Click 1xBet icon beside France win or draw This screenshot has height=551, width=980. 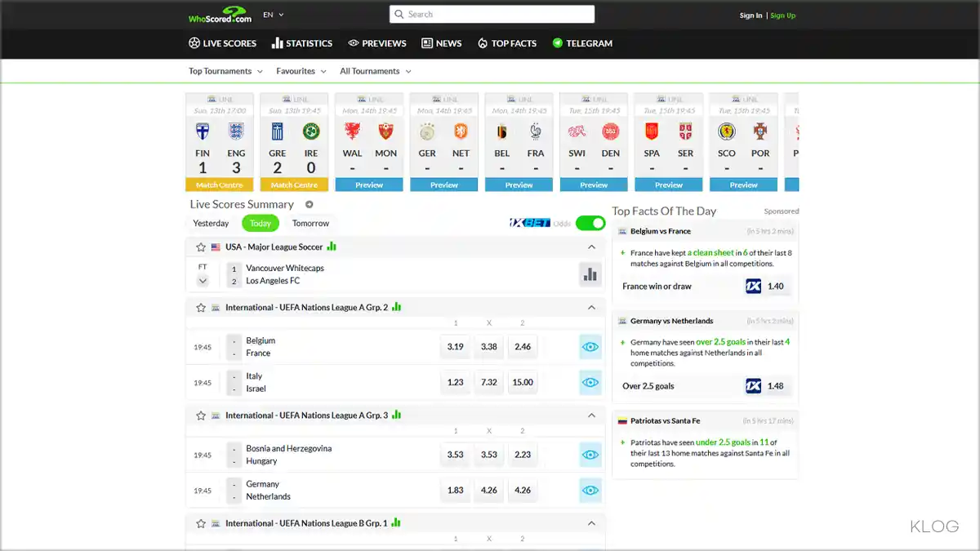click(753, 287)
